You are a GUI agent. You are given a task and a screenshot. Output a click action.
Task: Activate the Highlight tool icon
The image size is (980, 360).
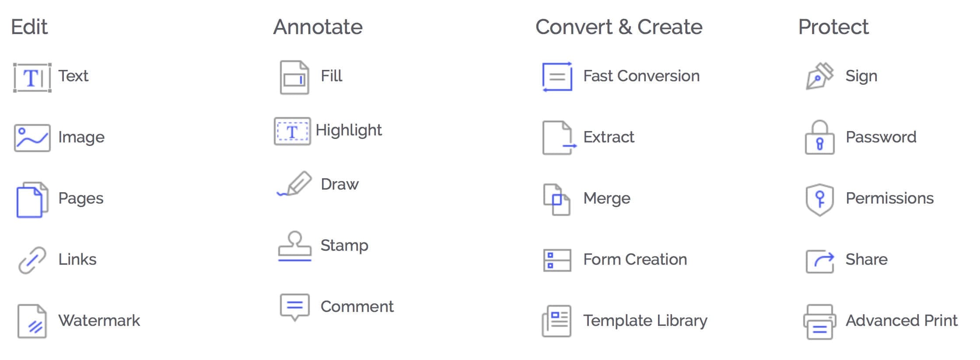tap(292, 131)
